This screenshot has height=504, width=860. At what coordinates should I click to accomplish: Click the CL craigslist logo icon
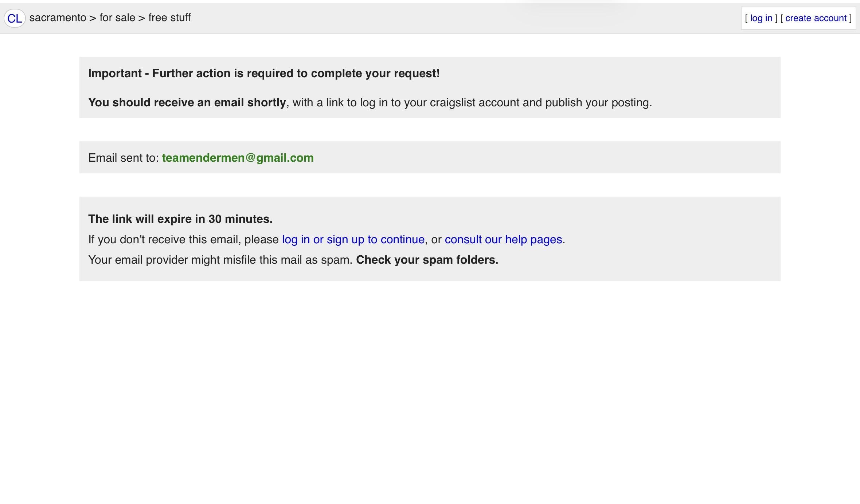pyautogui.click(x=15, y=18)
